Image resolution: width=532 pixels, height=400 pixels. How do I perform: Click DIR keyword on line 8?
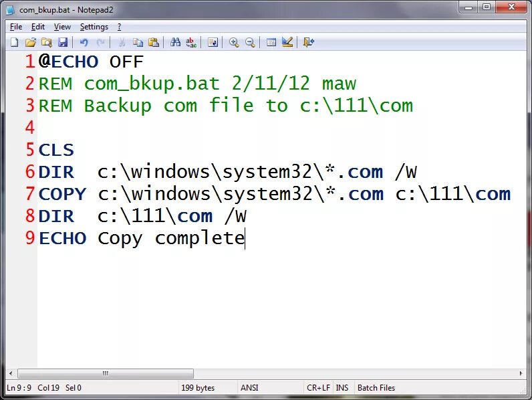point(56,216)
